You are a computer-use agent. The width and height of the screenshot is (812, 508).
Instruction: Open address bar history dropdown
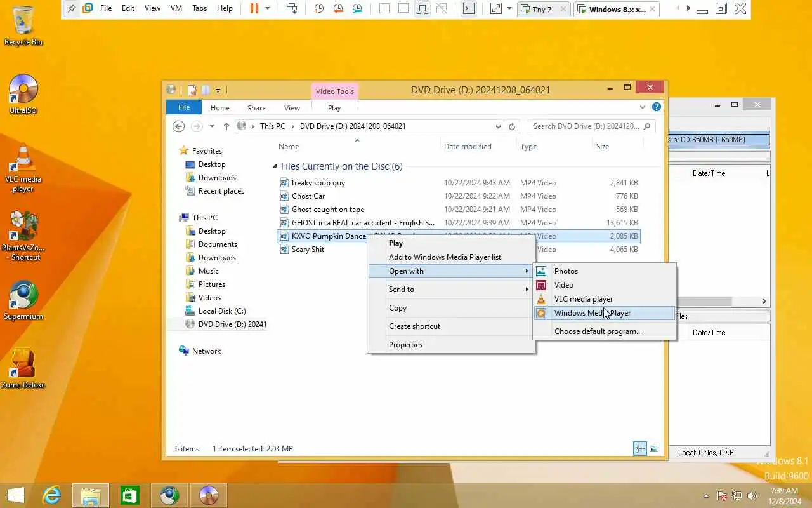pyautogui.click(x=499, y=126)
